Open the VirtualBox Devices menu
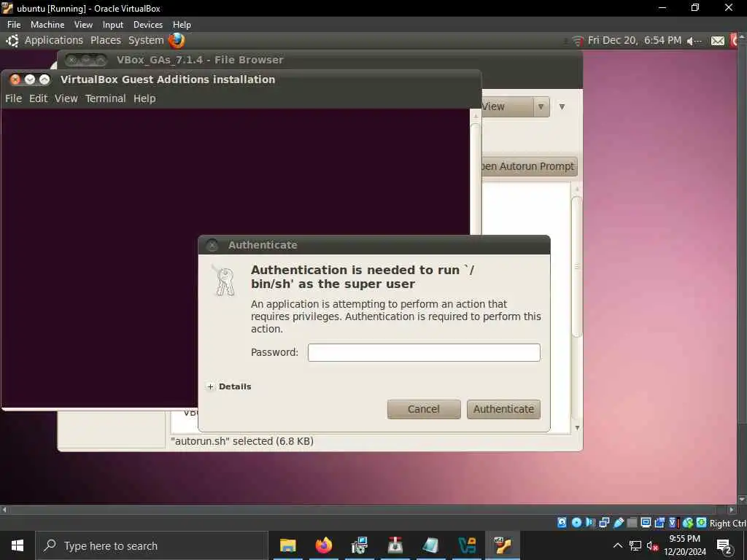The height and width of the screenshot is (560, 747). click(x=147, y=25)
